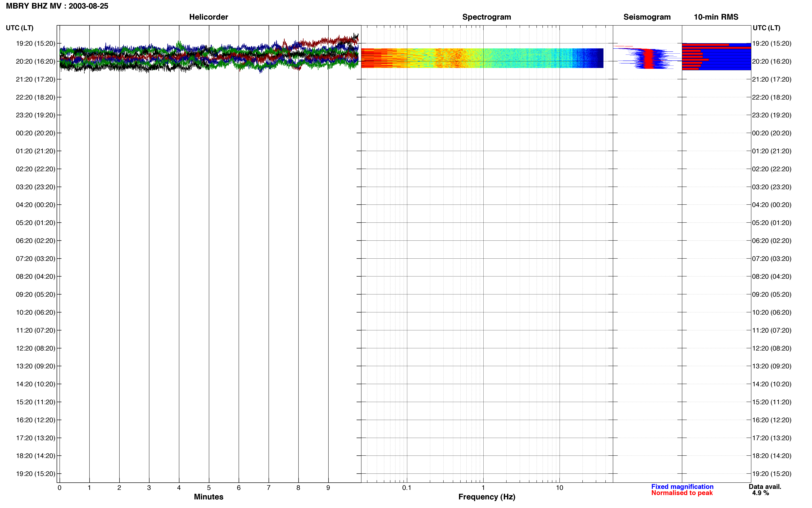Image resolution: width=812 pixels, height=508 pixels.
Task: Click the left-axis time label '21:20 (17:20)'
Action: tap(35, 79)
